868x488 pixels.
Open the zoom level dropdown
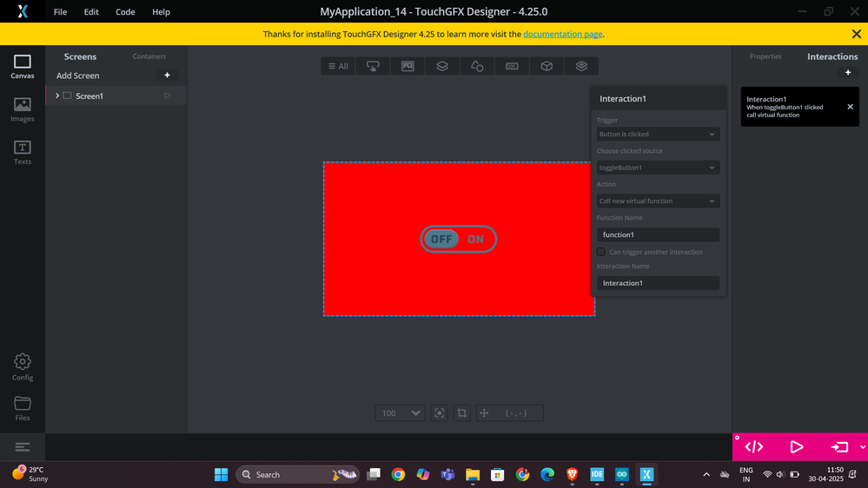401,412
